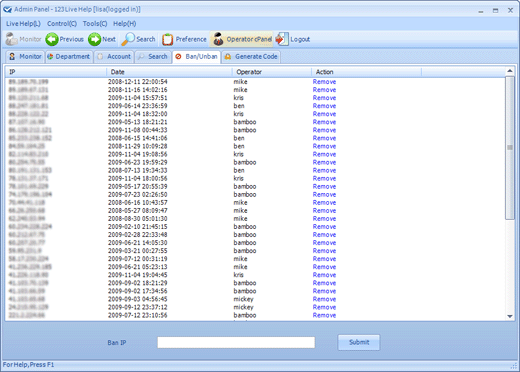Click the Generate Code tab's icon
Image resolution: width=520 pixels, height=372 pixels.
coord(228,57)
